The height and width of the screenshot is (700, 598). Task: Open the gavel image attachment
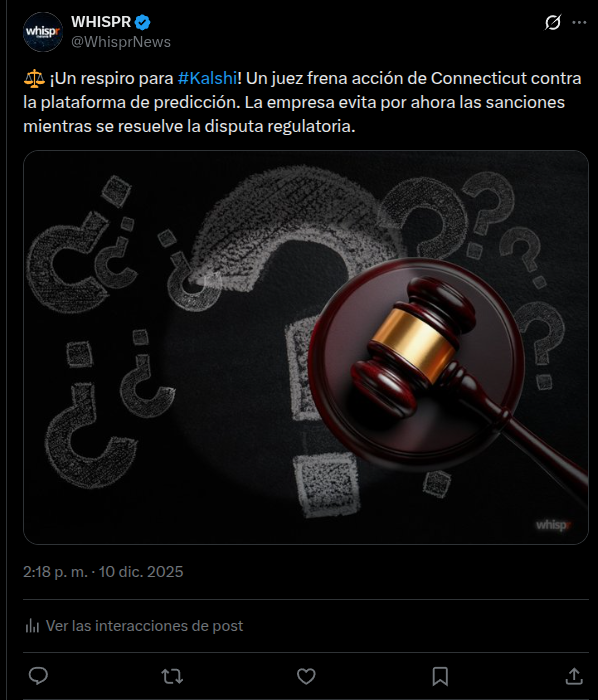[306, 347]
